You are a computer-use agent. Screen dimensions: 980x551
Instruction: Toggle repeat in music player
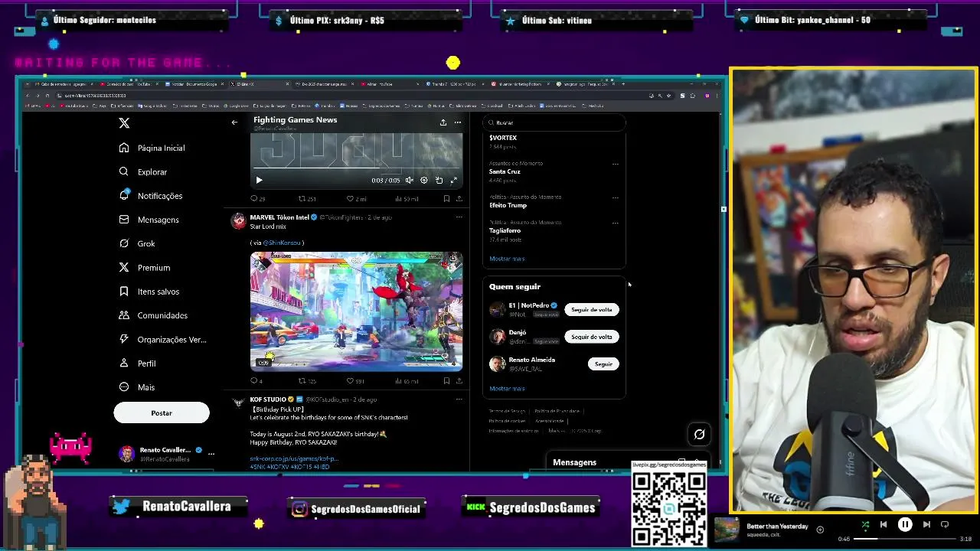coord(945,525)
